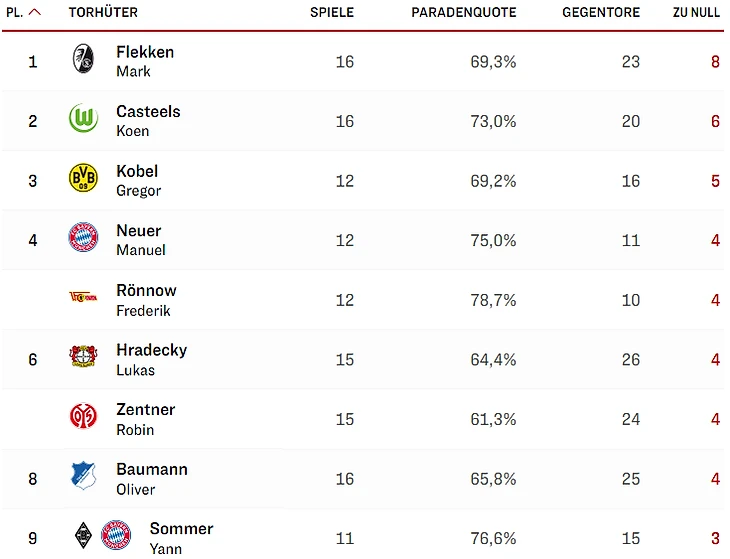Open Mark Flekken's player profile
This screenshot has height=559, width=730.
coord(145,60)
